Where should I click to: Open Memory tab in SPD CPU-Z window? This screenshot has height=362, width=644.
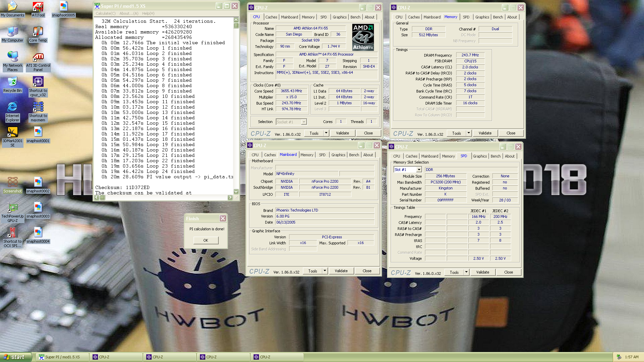[x=448, y=156]
